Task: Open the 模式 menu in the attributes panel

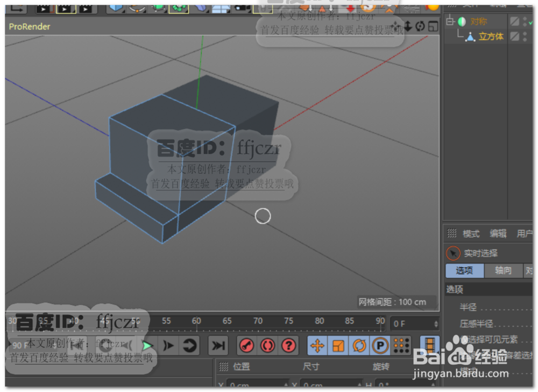Action: [x=471, y=234]
